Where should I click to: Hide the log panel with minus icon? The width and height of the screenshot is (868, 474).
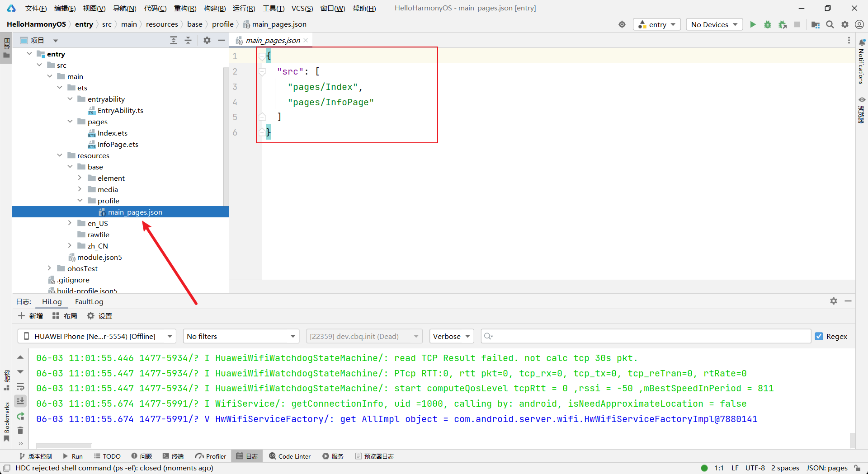coord(848,301)
